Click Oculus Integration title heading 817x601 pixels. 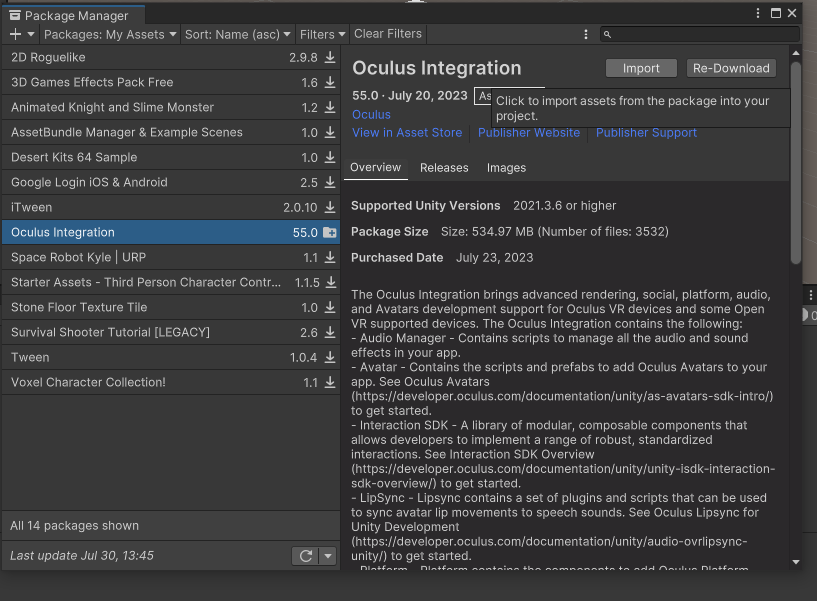point(437,68)
